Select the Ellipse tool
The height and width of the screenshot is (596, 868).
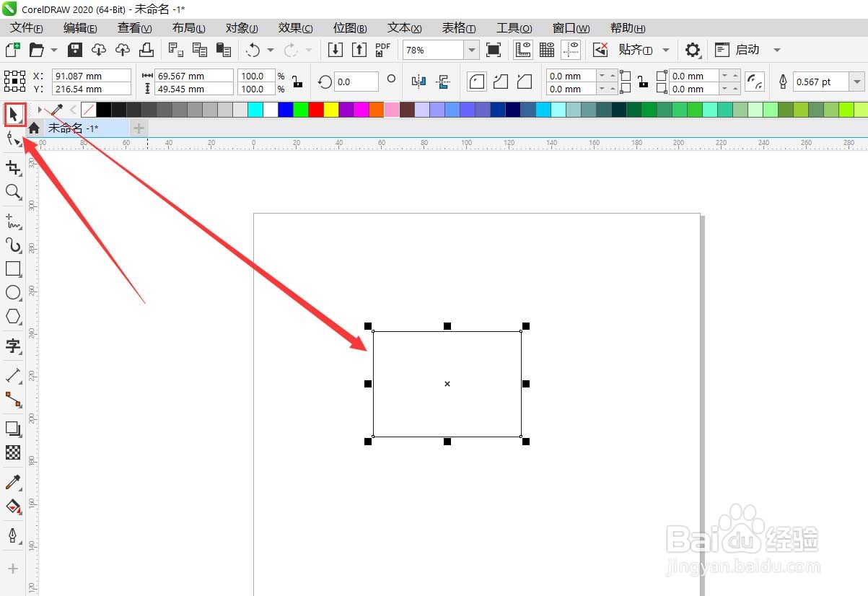[13, 292]
